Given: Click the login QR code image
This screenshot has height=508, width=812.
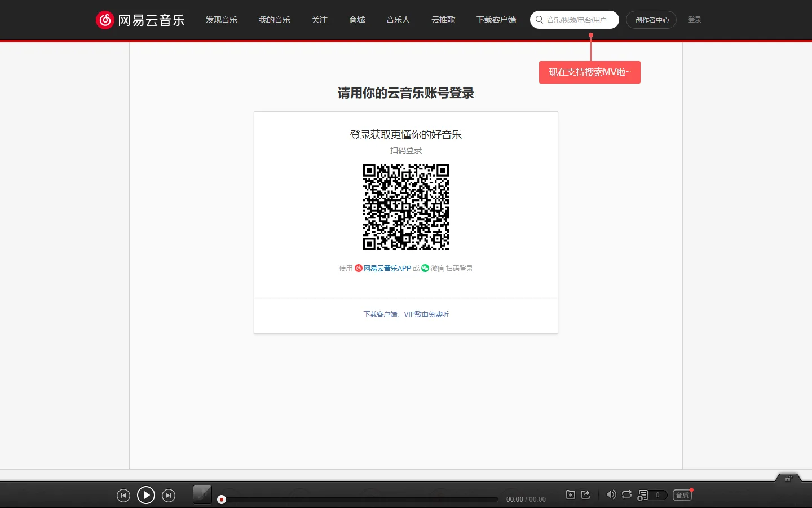Looking at the screenshot, I should tap(406, 207).
